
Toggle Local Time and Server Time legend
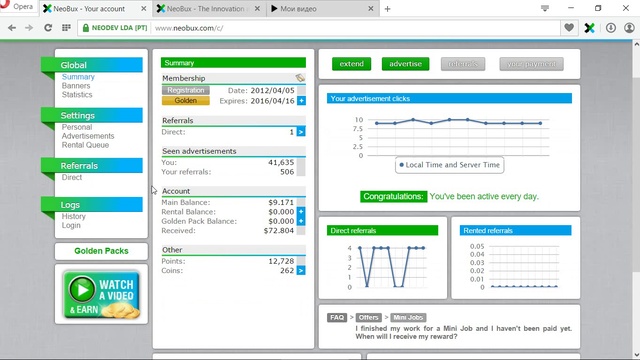449,165
